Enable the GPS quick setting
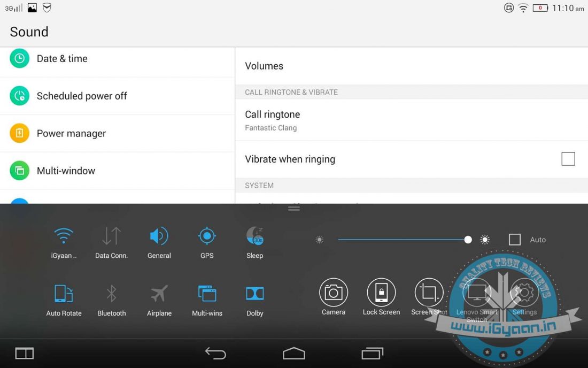588x368 pixels. (207, 236)
